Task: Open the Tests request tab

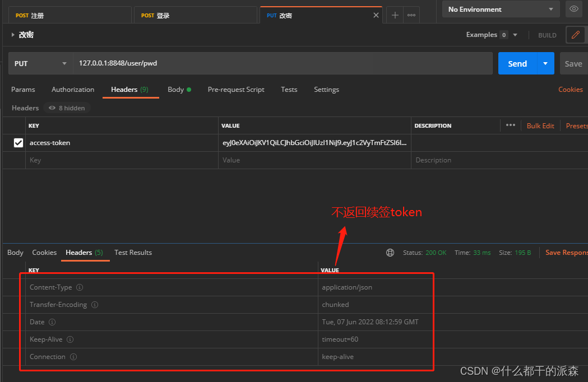Action: (289, 90)
